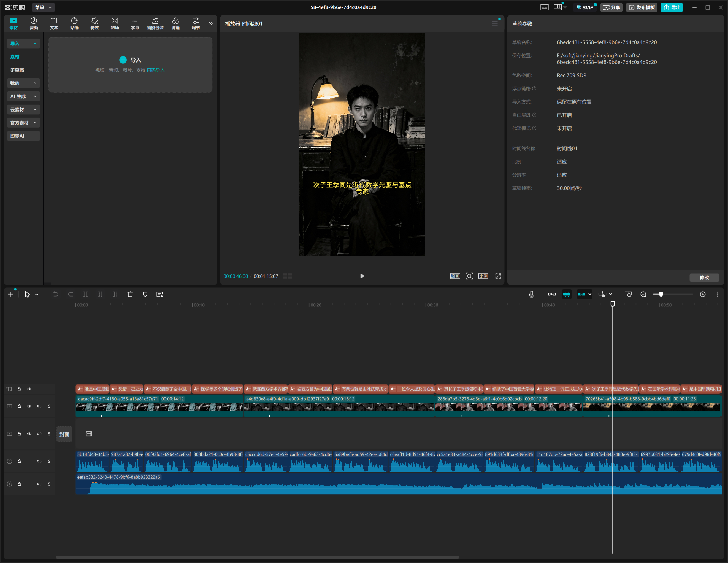Viewport: 728px width, 563px height.
Task: Lock the background music audio track
Action: [19, 484]
